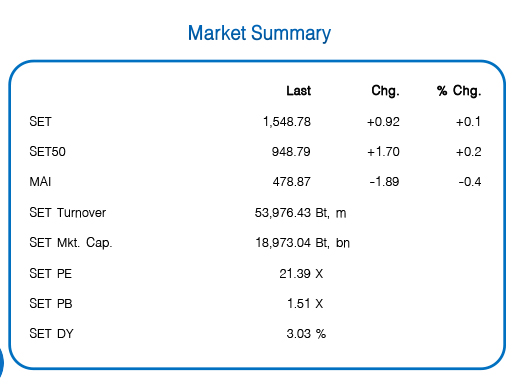Select the MAI row label
This screenshot has height=388, width=528.
(x=40, y=182)
